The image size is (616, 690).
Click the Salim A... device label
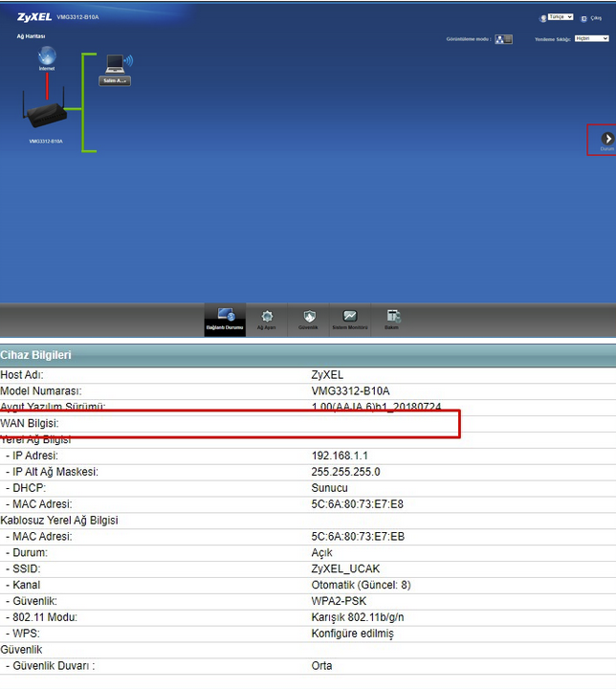pyautogui.click(x=115, y=81)
